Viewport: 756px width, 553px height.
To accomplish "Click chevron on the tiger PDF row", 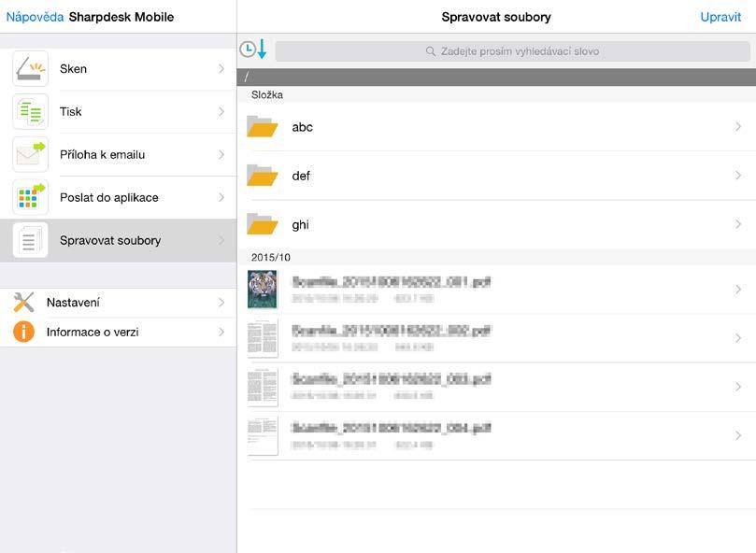I will (738, 290).
